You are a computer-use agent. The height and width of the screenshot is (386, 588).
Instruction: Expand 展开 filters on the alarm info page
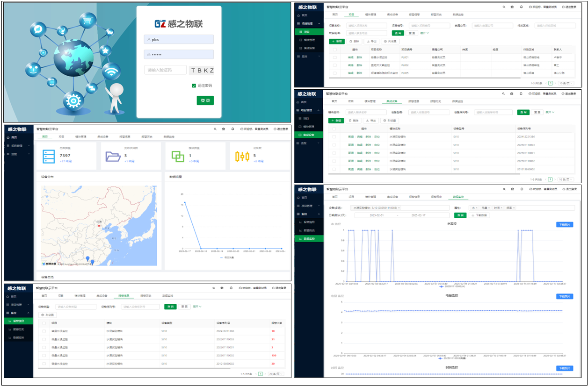[197, 307]
